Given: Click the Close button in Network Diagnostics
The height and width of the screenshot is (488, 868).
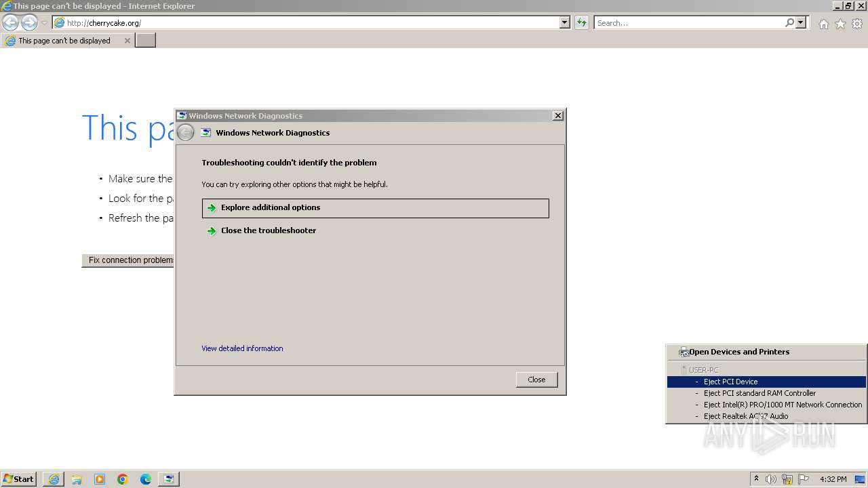Looking at the screenshot, I should 536,380.
